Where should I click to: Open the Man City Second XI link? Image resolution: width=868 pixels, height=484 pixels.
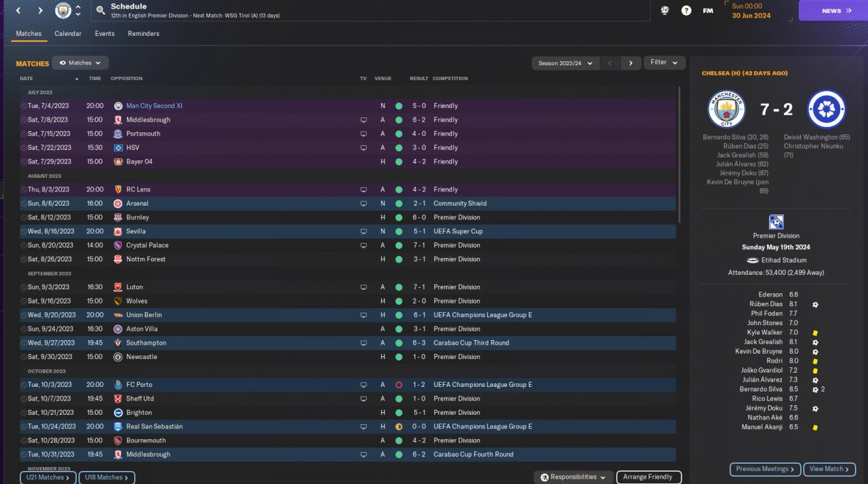(154, 106)
